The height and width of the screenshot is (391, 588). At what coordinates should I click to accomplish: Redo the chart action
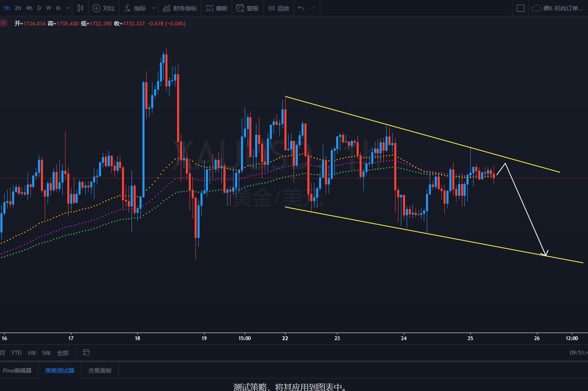[312, 8]
